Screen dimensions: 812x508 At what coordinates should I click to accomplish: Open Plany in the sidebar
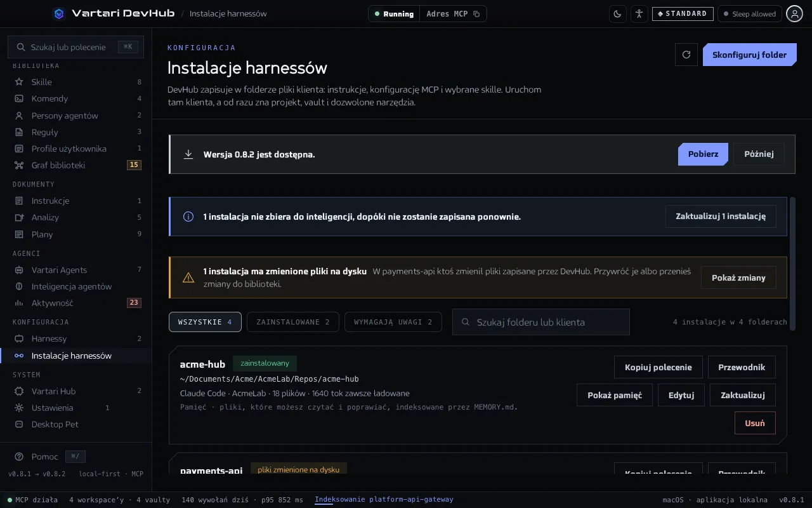click(76, 234)
